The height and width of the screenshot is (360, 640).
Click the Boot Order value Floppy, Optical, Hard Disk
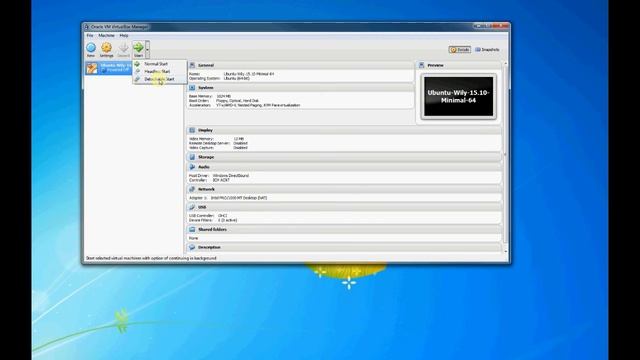(238, 101)
